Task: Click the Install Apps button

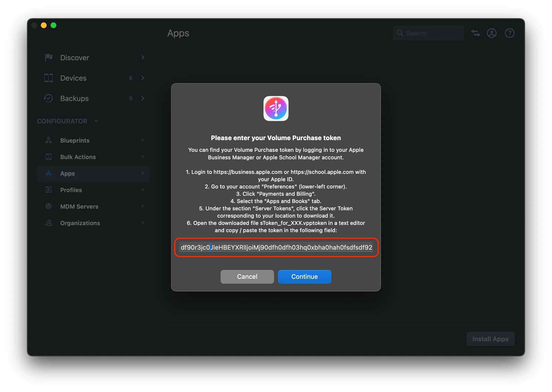Action: [x=490, y=339]
